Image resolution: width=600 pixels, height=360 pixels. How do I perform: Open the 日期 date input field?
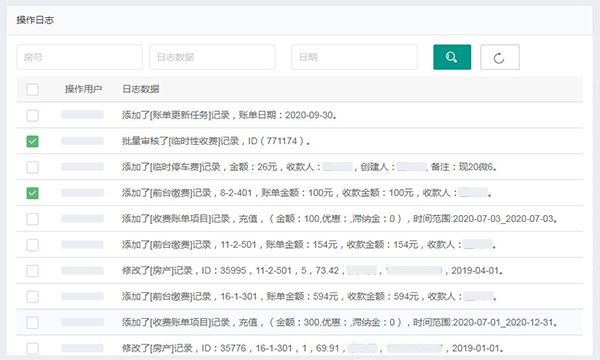click(x=354, y=57)
